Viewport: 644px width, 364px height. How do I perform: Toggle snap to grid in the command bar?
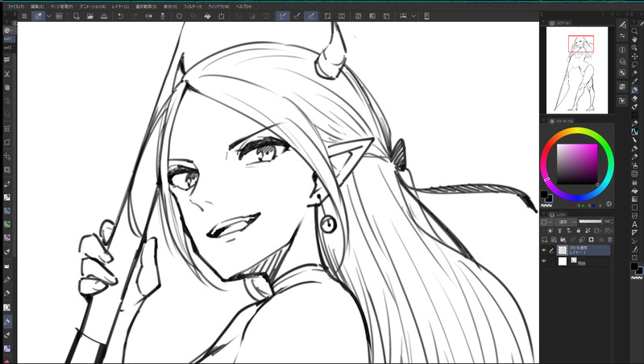[311, 16]
